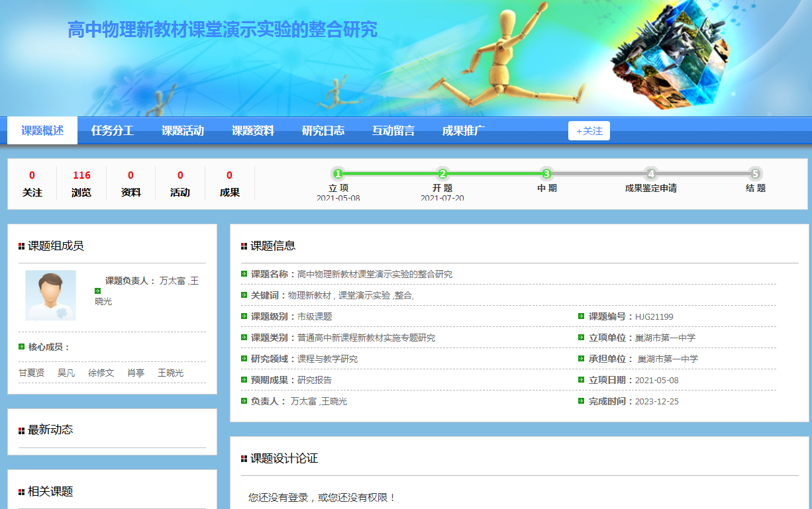Select step 5 结题 progress marker
Viewport: 812px width, 509px height.
(755, 174)
